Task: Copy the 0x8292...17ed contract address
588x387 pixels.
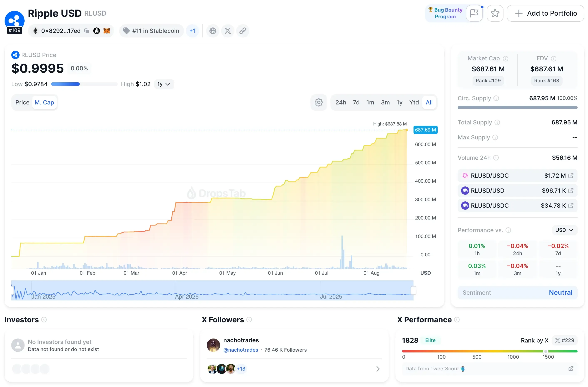Action: [x=86, y=31]
